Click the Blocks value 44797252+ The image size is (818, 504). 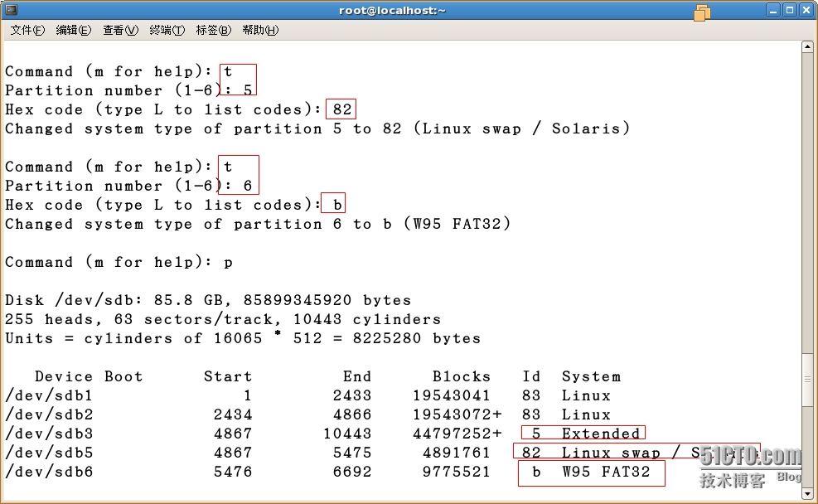[457, 434]
